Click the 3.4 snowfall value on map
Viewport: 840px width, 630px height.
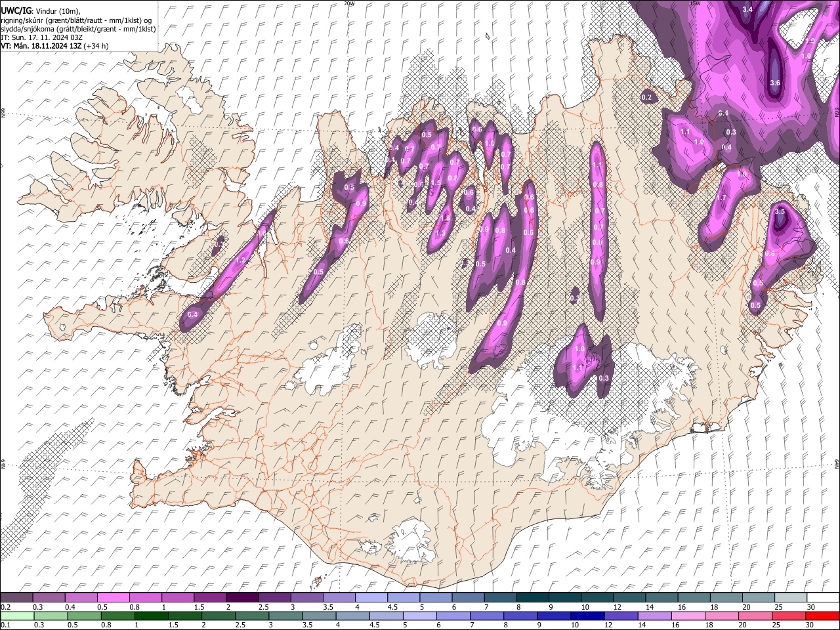pyautogui.click(x=747, y=9)
